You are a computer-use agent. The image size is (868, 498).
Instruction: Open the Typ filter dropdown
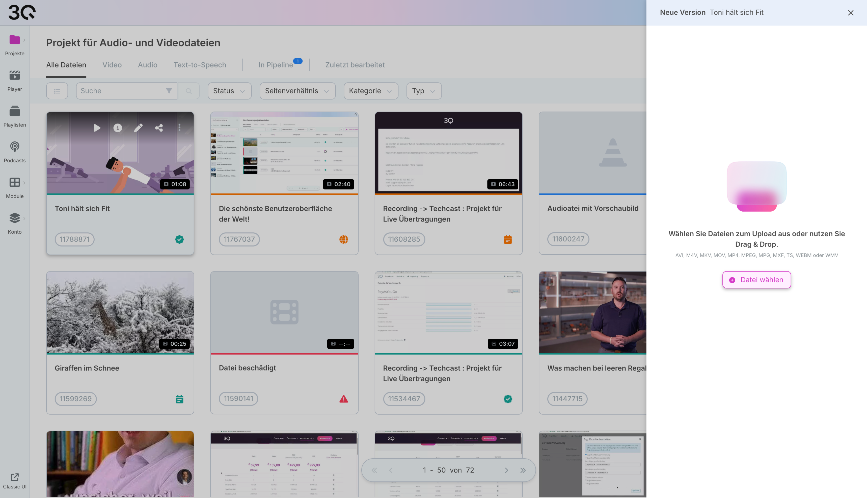click(x=424, y=91)
